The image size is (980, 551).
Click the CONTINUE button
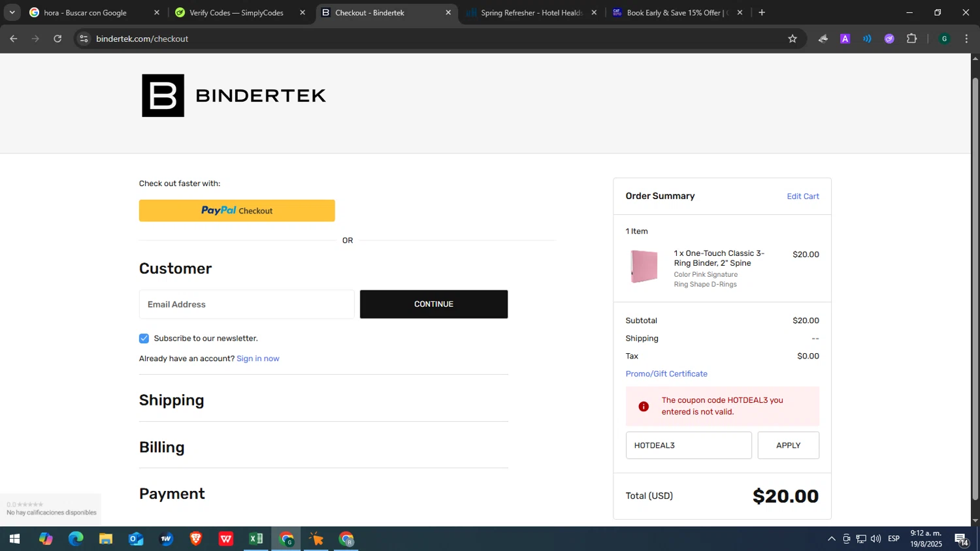434,304
